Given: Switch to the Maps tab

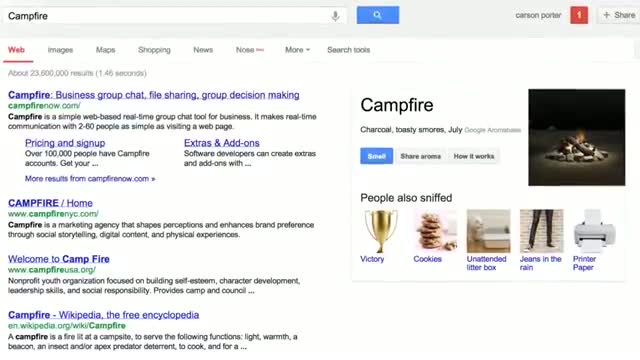Looking at the screenshot, I should [x=105, y=50].
